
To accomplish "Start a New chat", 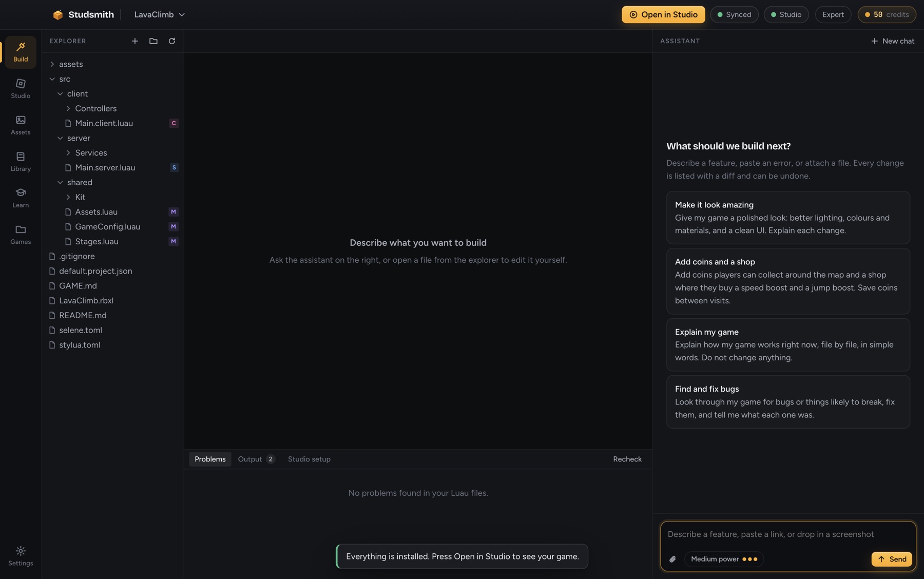I will click(893, 41).
